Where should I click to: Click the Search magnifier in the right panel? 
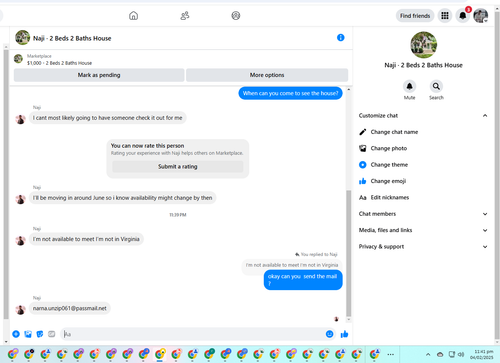coord(436,87)
